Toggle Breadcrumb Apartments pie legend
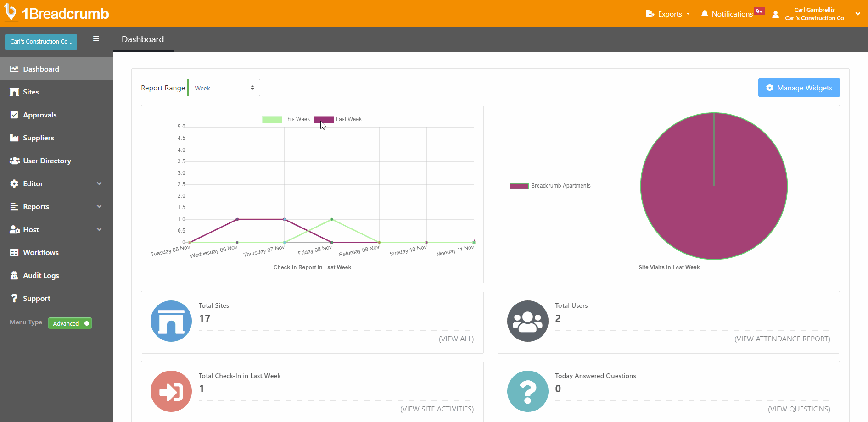The image size is (868, 422). click(550, 186)
